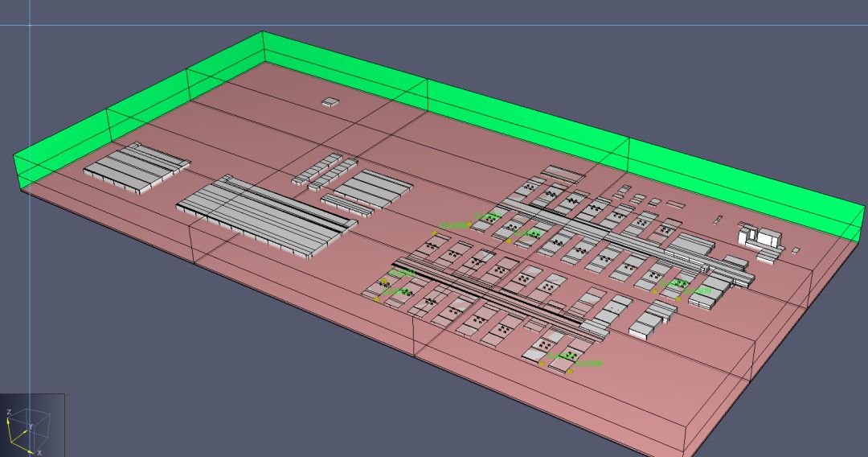Pick the warehouse block at far left
Screen dimensions: 868x457
tap(135, 167)
